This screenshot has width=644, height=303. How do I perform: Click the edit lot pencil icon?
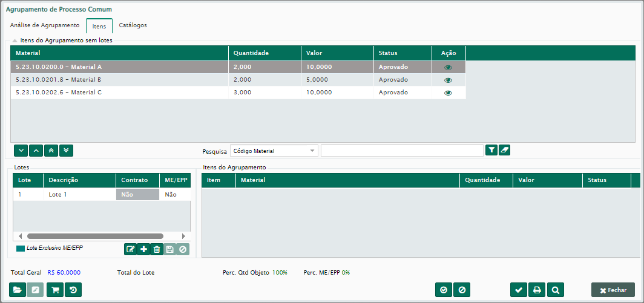(130, 249)
